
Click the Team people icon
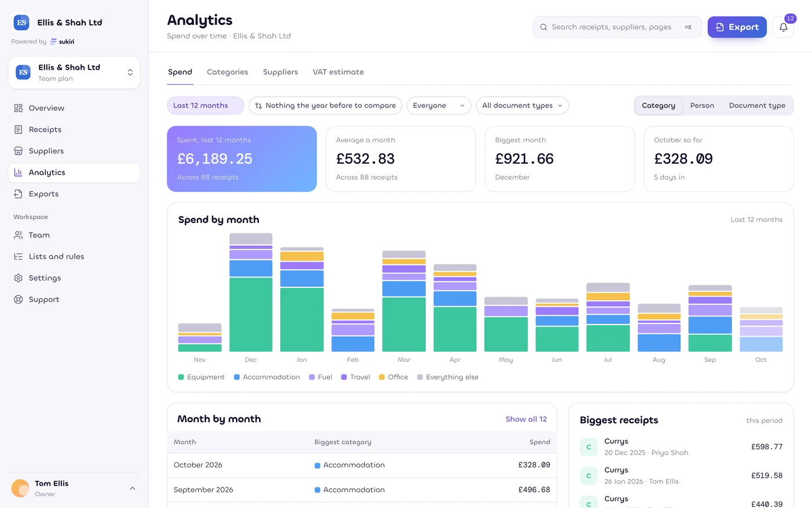point(19,235)
